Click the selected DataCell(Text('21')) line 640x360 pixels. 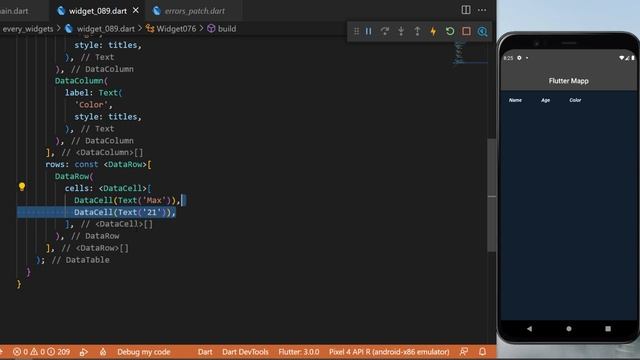click(x=124, y=212)
